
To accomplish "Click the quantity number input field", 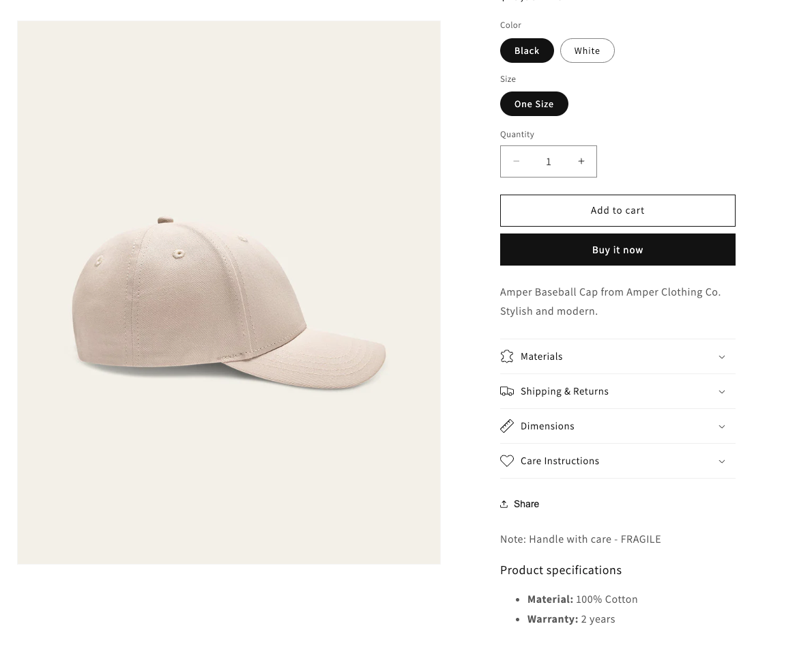I will pos(549,161).
